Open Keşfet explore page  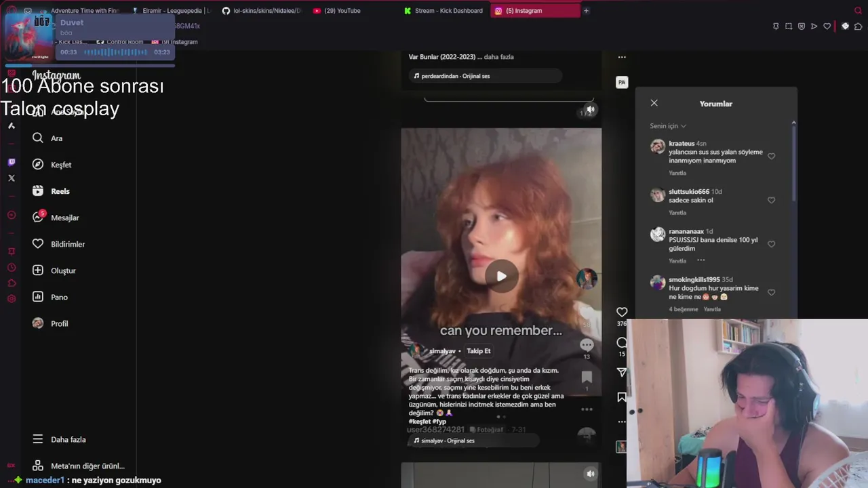[52, 165]
